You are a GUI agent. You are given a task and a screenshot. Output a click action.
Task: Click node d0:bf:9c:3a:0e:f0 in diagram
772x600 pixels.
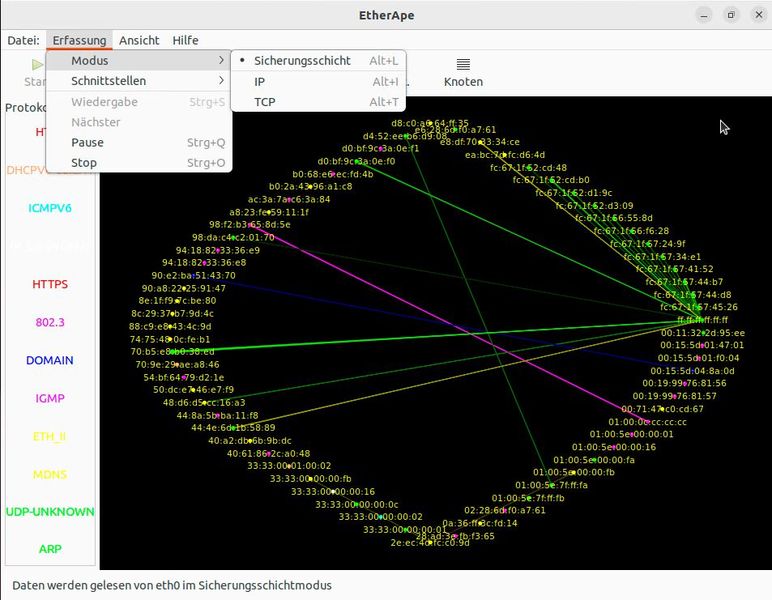coord(356,161)
